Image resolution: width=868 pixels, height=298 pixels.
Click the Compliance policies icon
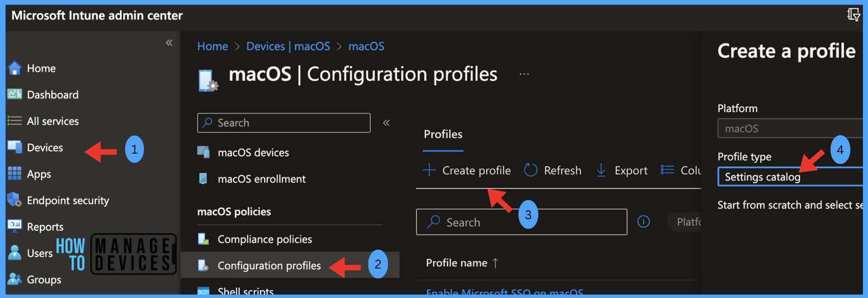pyautogui.click(x=203, y=239)
